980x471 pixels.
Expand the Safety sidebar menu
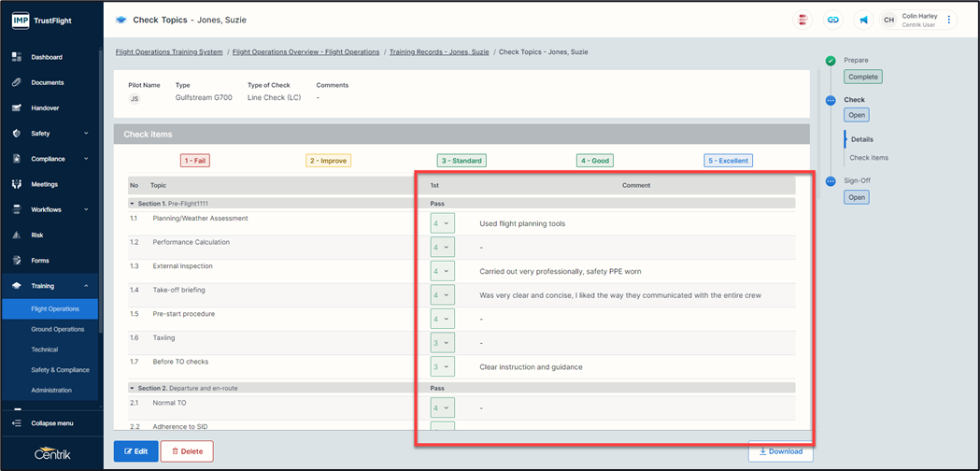coord(86,134)
